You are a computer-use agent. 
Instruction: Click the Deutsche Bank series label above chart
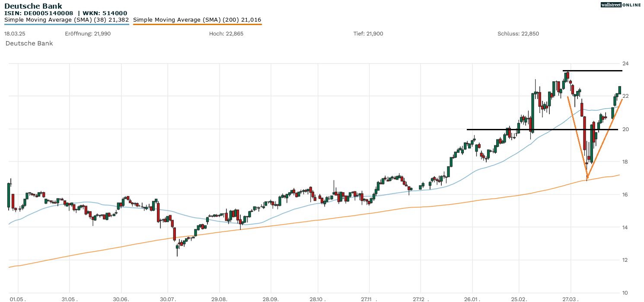click(x=29, y=43)
